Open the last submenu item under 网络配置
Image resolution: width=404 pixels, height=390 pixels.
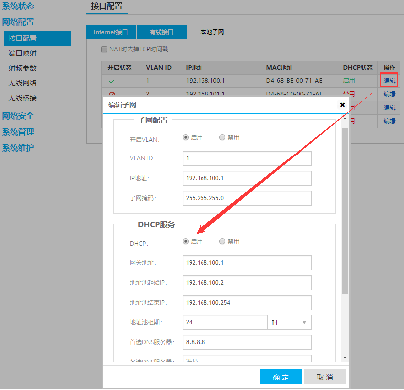click(x=22, y=98)
